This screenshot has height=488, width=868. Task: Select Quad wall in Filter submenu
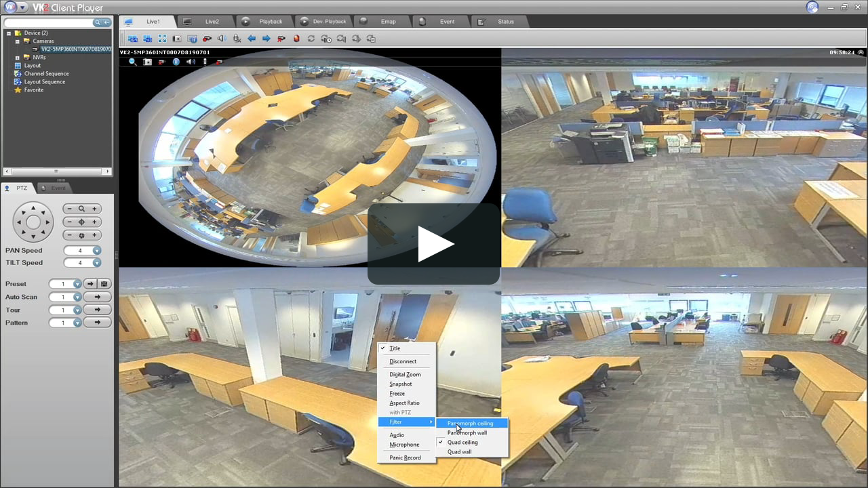(459, 452)
